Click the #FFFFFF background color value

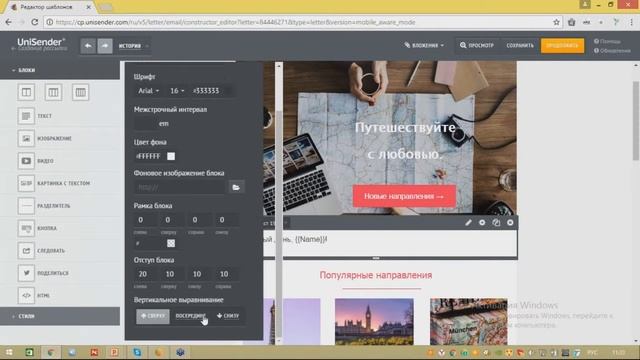(148, 156)
